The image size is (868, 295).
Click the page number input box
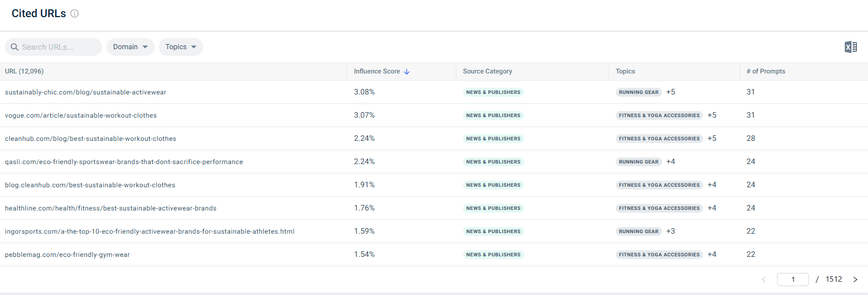(x=793, y=280)
